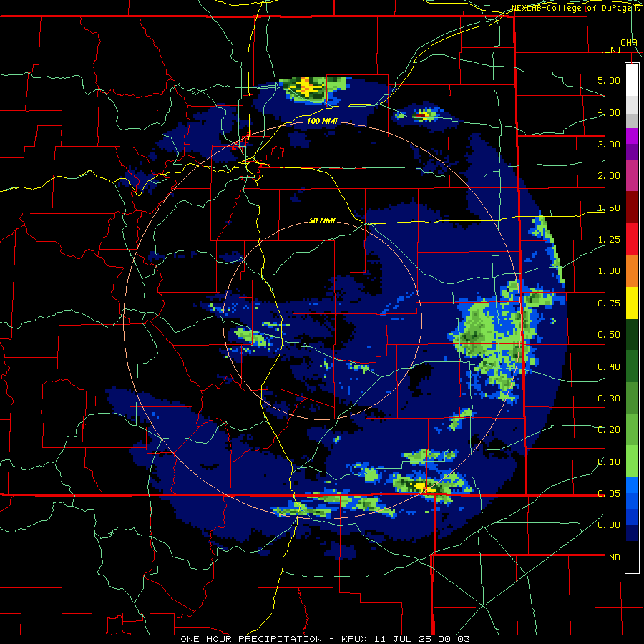Click the '0.75' scale label
Screen dimensions: 644x644
(609, 303)
